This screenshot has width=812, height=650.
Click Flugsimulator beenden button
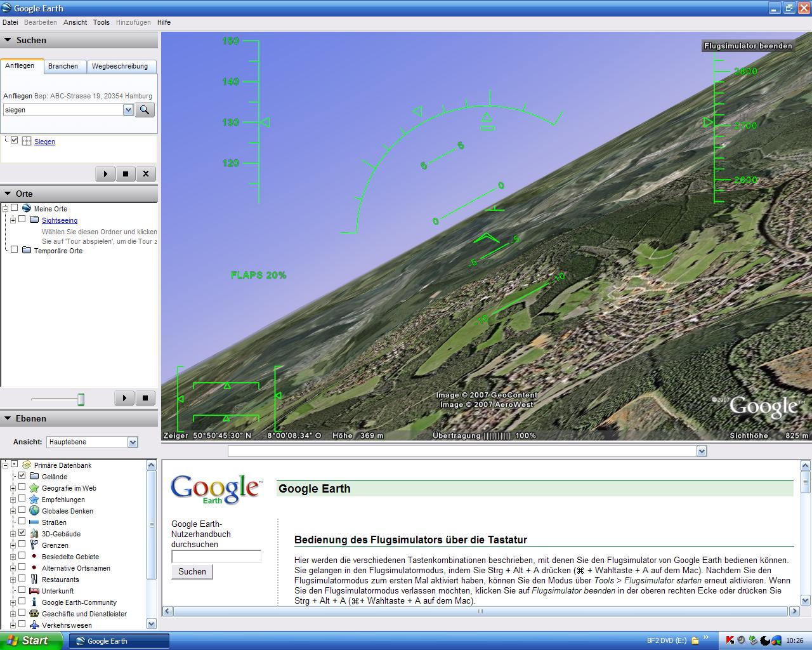click(748, 46)
